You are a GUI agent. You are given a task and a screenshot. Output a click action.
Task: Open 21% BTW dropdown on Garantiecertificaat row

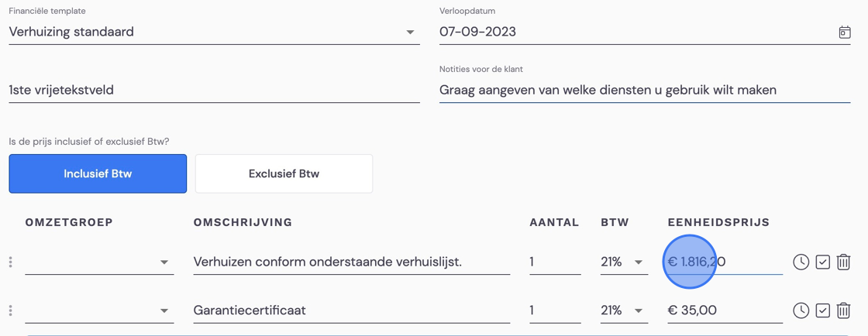click(x=624, y=310)
